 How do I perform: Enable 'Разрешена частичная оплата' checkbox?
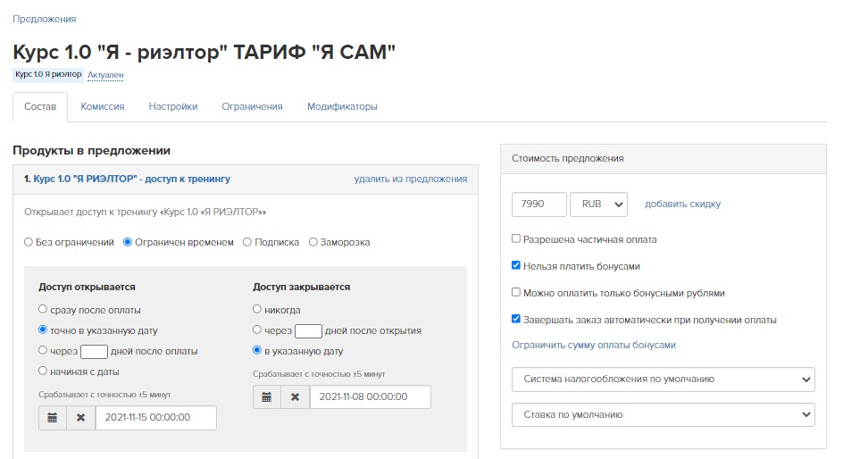tap(516, 238)
